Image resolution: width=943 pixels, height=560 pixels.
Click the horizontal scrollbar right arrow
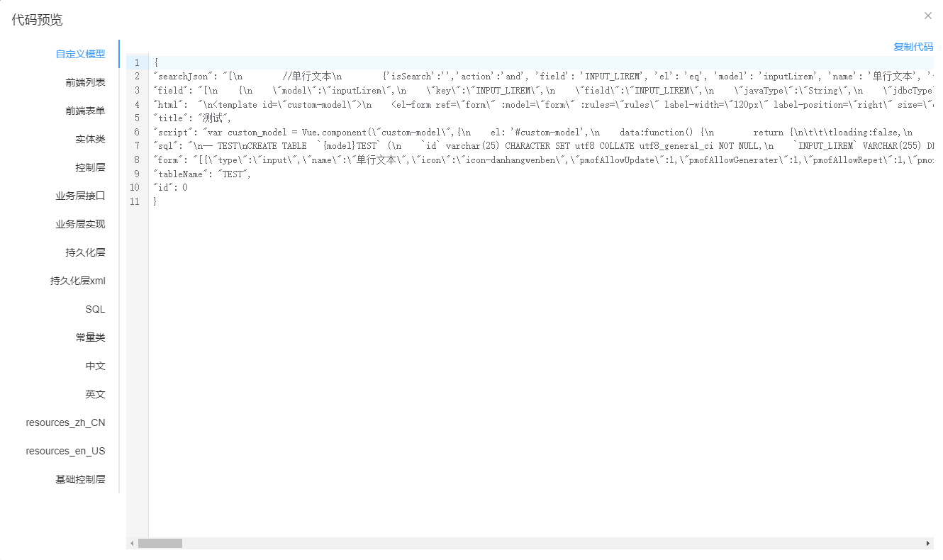(x=928, y=544)
